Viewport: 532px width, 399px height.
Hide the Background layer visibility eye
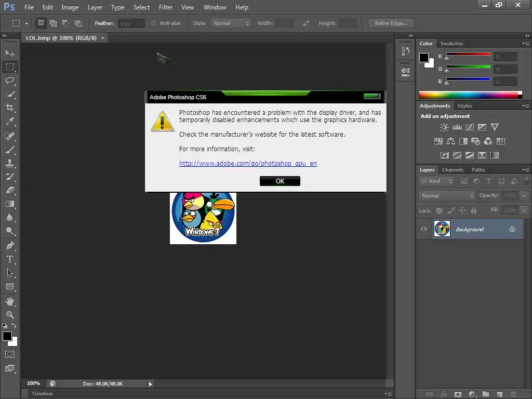click(x=424, y=229)
